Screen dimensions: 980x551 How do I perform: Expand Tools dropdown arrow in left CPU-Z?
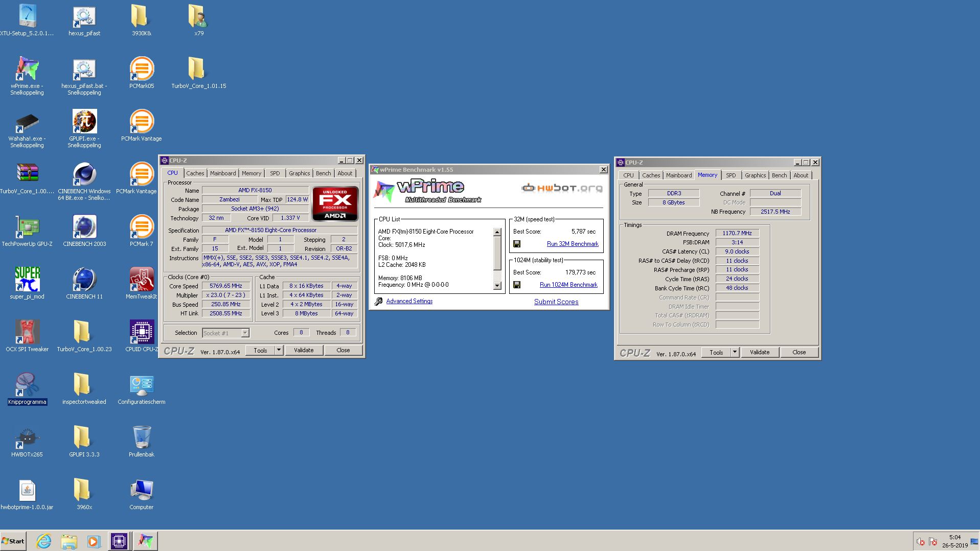(279, 350)
